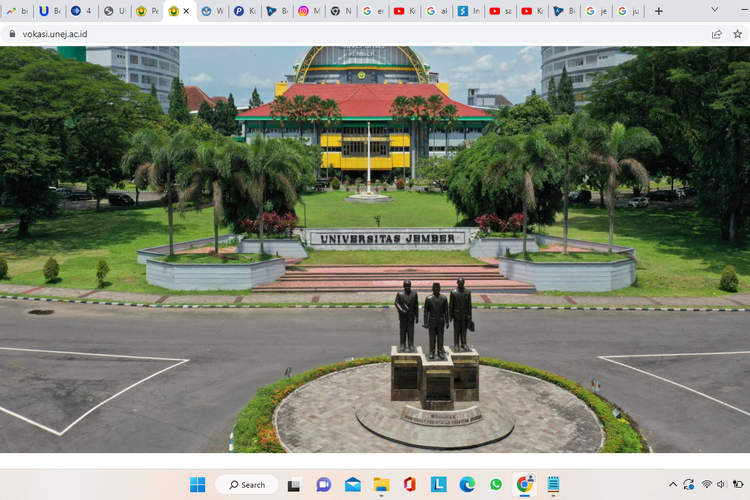Click the Chrome icon in the taskbar
This screenshot has width=750, height=500.
point(524,485)
